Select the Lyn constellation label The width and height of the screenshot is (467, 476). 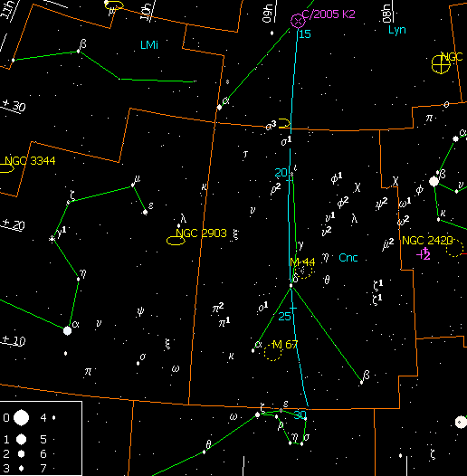click(x=397, y=30)
